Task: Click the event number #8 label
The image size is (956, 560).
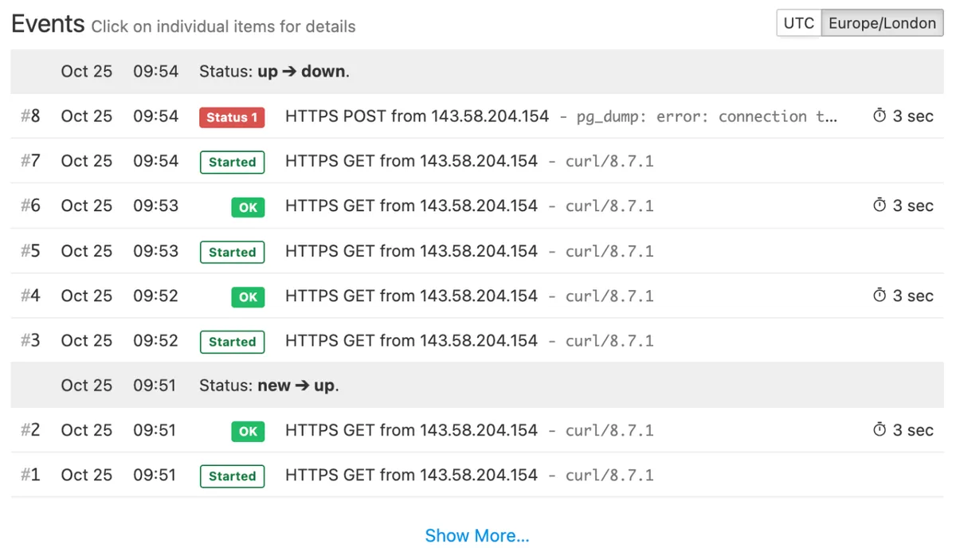Action: point(30,116)
